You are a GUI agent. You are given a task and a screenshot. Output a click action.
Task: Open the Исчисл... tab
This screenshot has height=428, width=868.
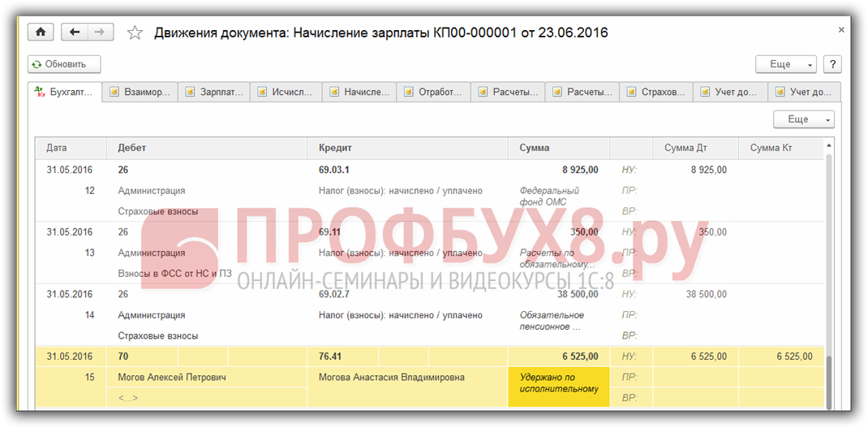coord(286,93)
